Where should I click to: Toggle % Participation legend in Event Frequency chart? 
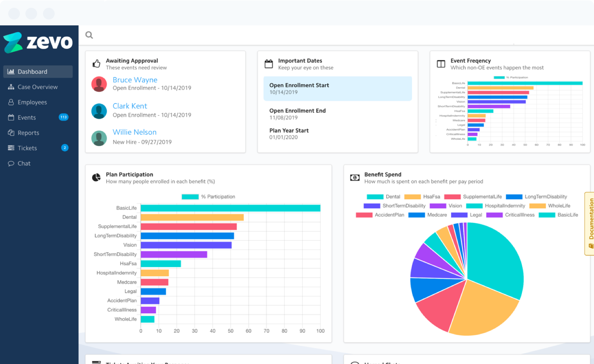click(x=511, y=77)
